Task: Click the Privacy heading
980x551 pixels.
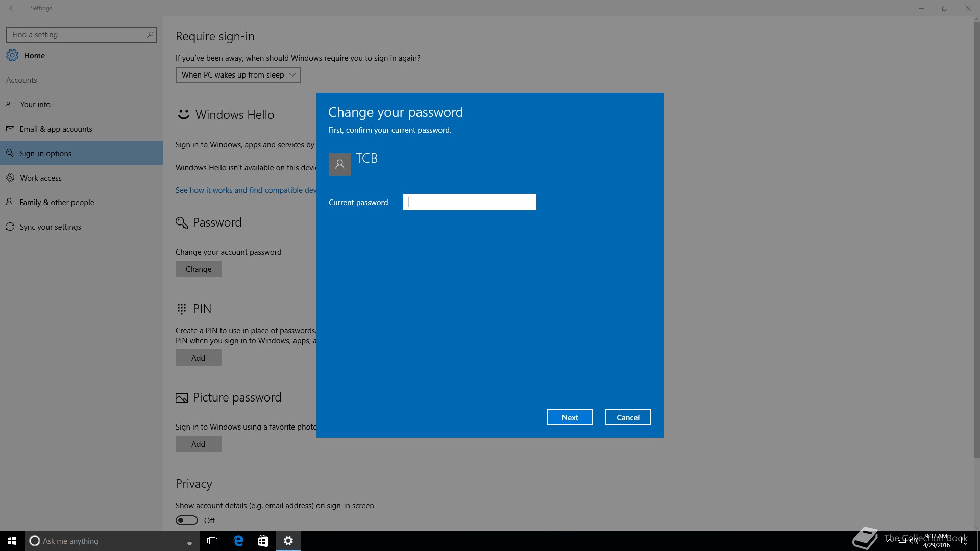Action: pos(194,484)
